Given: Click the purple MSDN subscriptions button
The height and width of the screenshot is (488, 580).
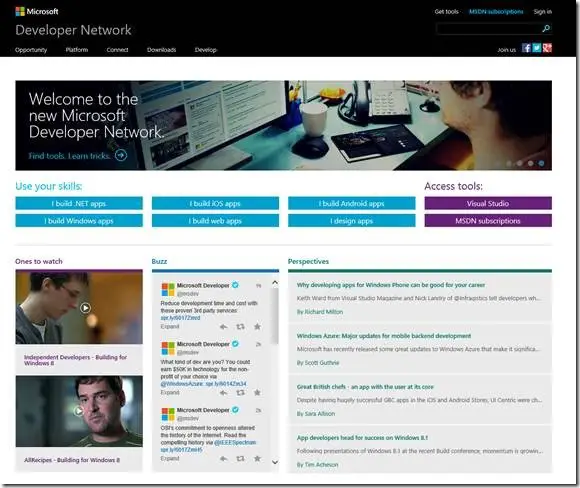Looking at the screenshot, I should pos(488,221).
